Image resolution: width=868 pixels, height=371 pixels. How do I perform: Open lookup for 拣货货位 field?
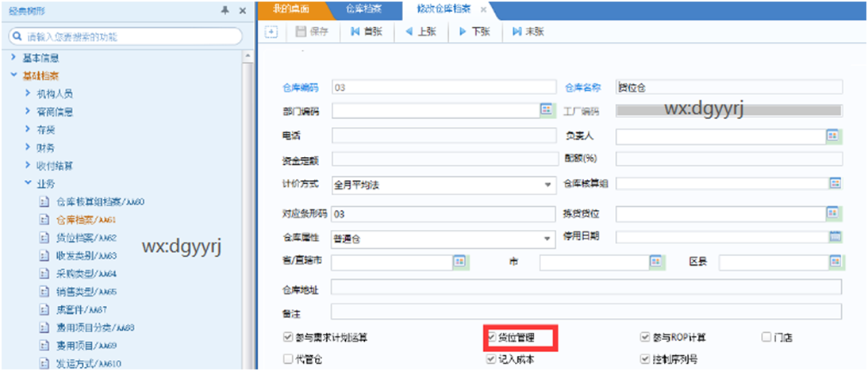pyautogui.click(x=832, y=213)
